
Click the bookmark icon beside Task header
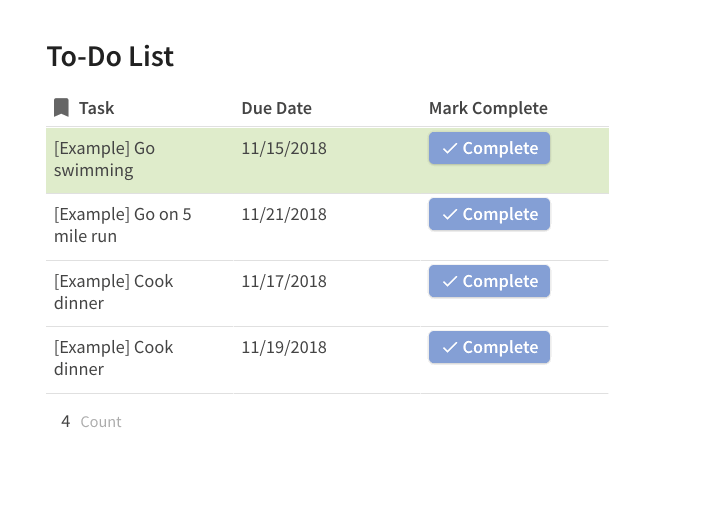(61, 108)
